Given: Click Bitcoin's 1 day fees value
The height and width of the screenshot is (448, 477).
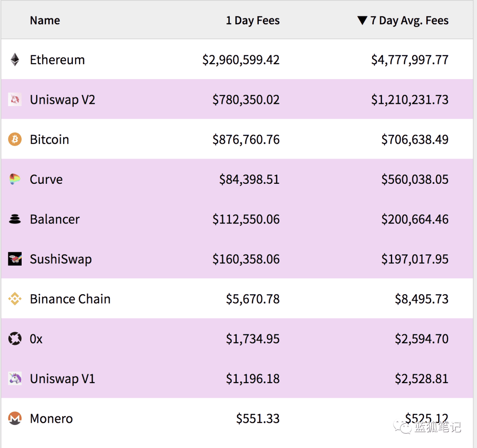Looking at the screenshot, I should click(246, 140).
